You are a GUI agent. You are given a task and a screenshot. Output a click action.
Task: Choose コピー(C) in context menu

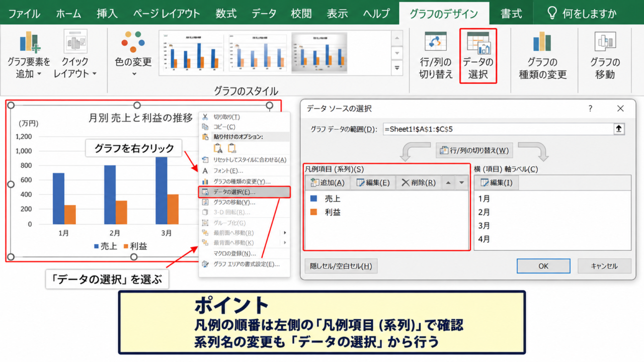coord(245,127)
